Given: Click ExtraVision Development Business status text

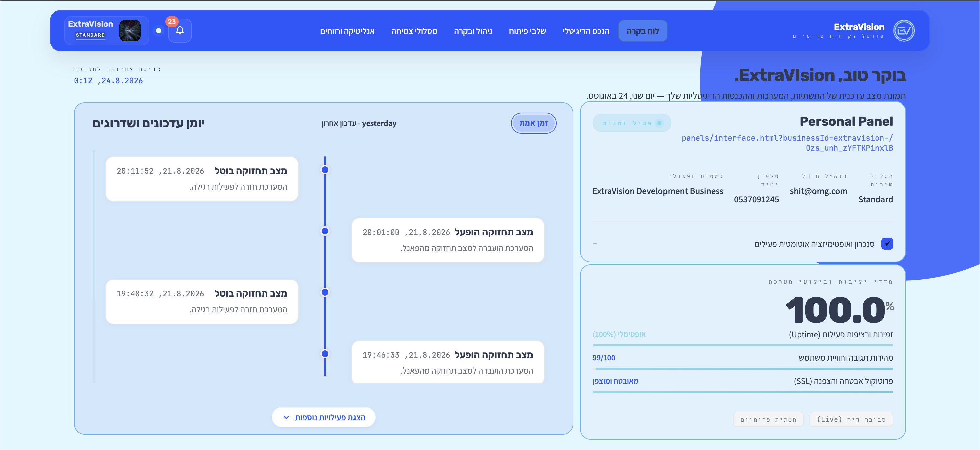Looking at the screenshot, I should click(x=658, y=191).
